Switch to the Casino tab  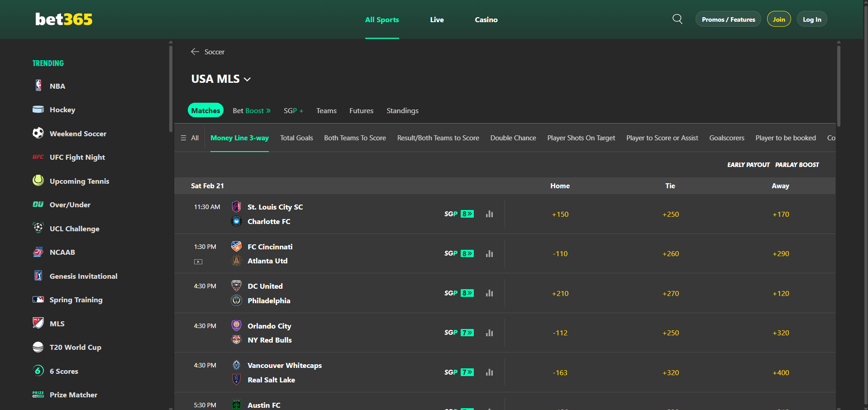[486, 19]
